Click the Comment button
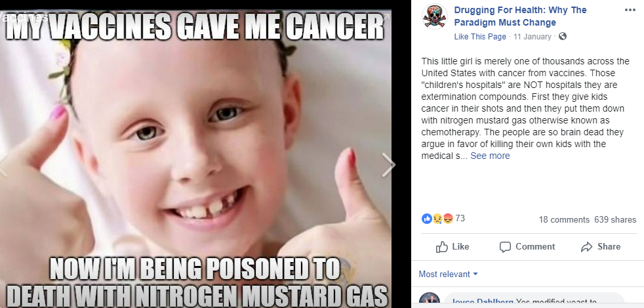Image resolution: width=644 pixels, height=308 pixels. 527,247
